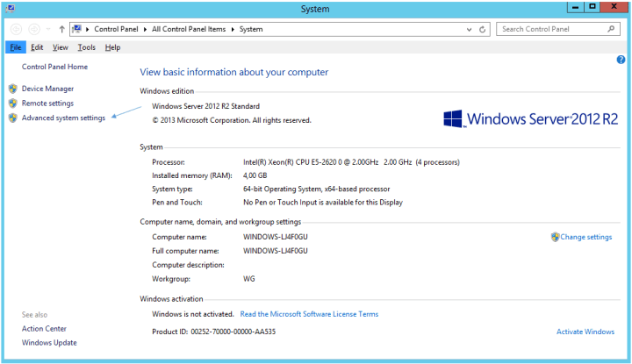Open Advanced system settings link
This screenshot has width=632, height=364.
click(x=63, y=118)
